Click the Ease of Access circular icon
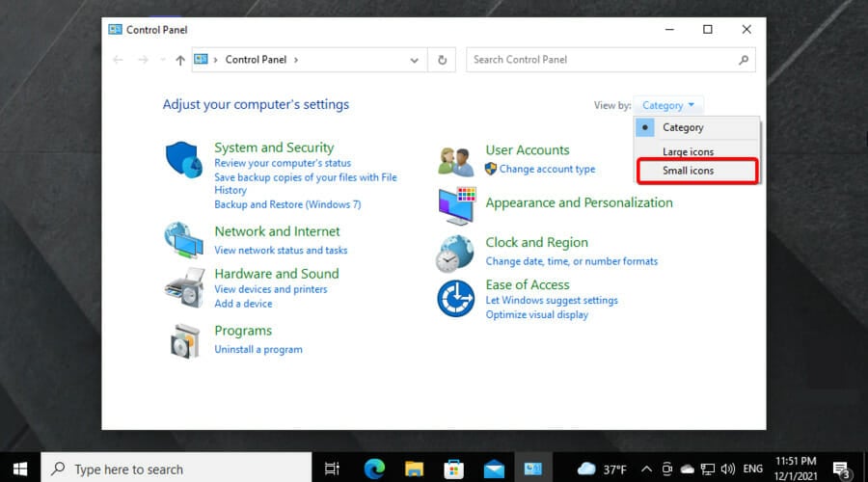The width and height of the screenshot is (868, 482). click(x=455, y=298)
